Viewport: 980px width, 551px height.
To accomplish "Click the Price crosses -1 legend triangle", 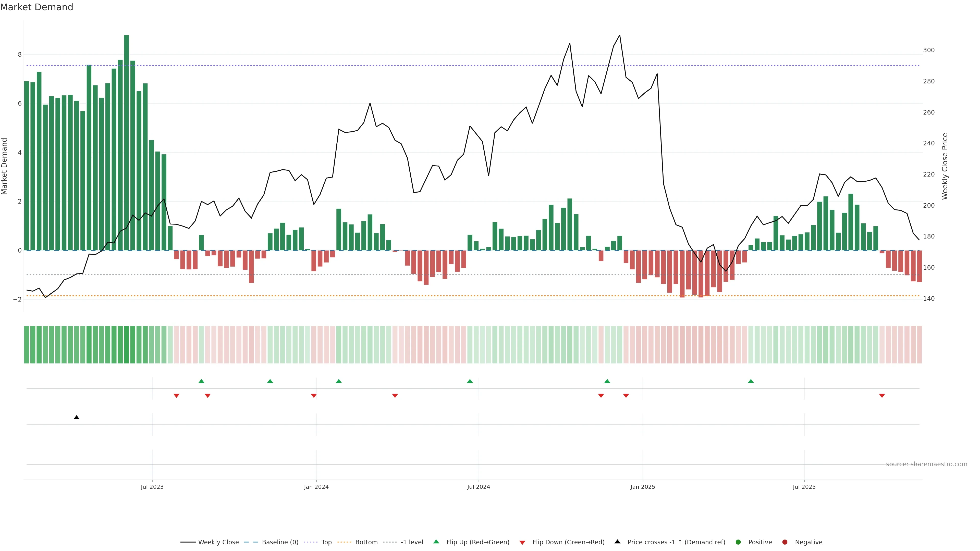I will coord(617,542).
